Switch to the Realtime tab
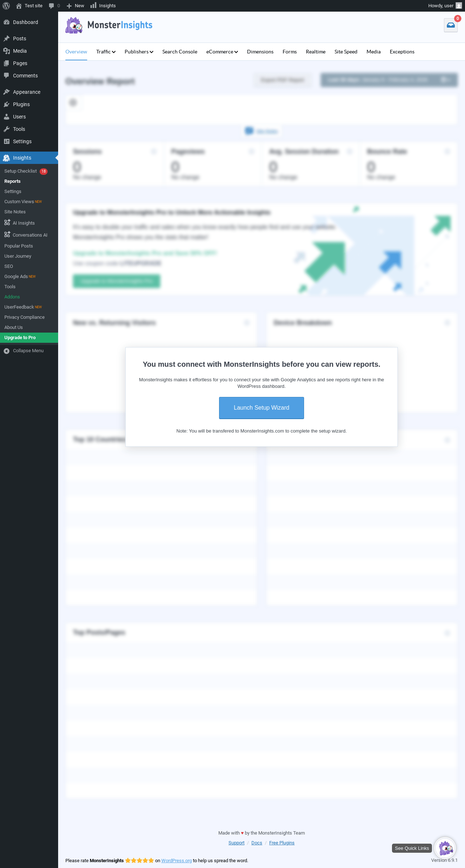Viewport: 465px width, 868px height. (316, 52)
